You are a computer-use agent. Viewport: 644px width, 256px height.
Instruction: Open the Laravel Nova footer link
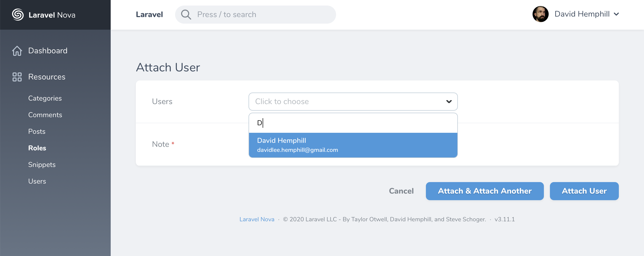click(x=257, y=219)
